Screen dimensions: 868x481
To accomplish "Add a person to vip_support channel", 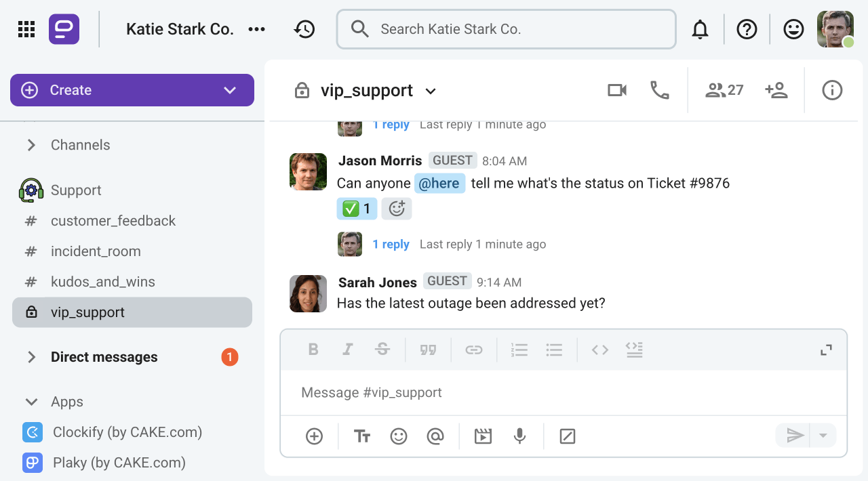I will 776,89.
